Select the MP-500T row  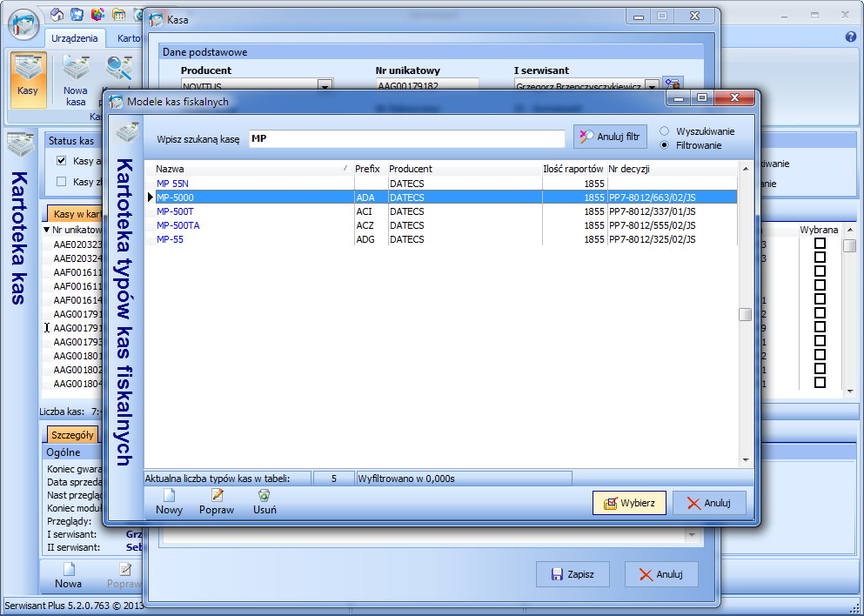pos(441,211)
